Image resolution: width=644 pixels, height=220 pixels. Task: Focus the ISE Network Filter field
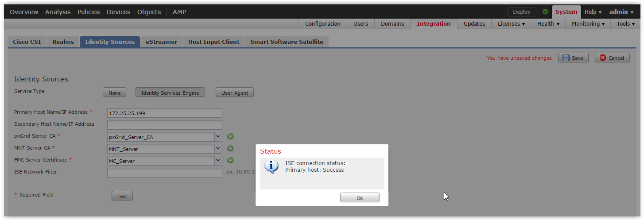[x=164, y=173]
